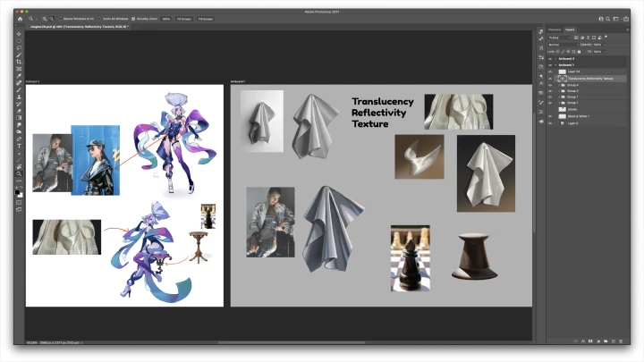Screen dimensions: 644x362
Task: Click the Fill Screen button
Action: (206, 19)
